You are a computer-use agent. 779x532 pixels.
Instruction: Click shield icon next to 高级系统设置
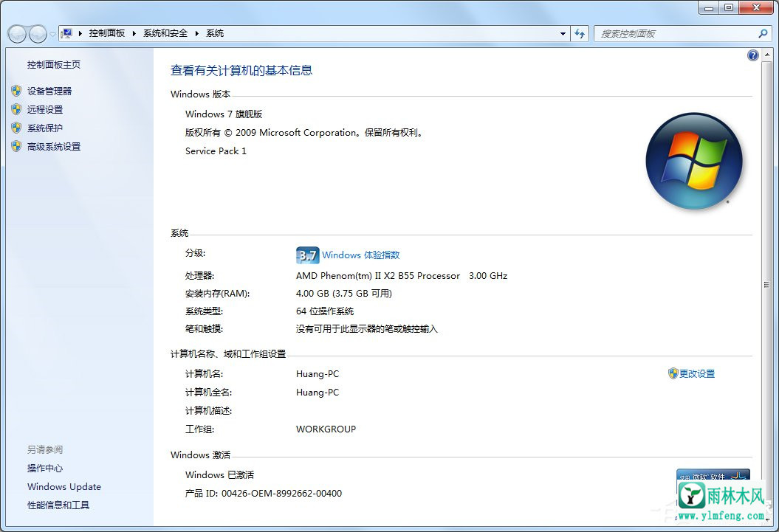16,146
